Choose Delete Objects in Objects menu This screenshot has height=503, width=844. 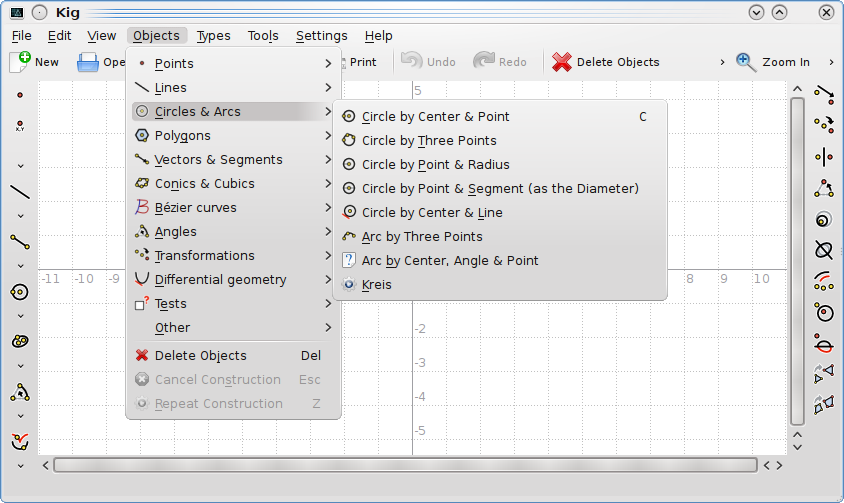point(233,355)
